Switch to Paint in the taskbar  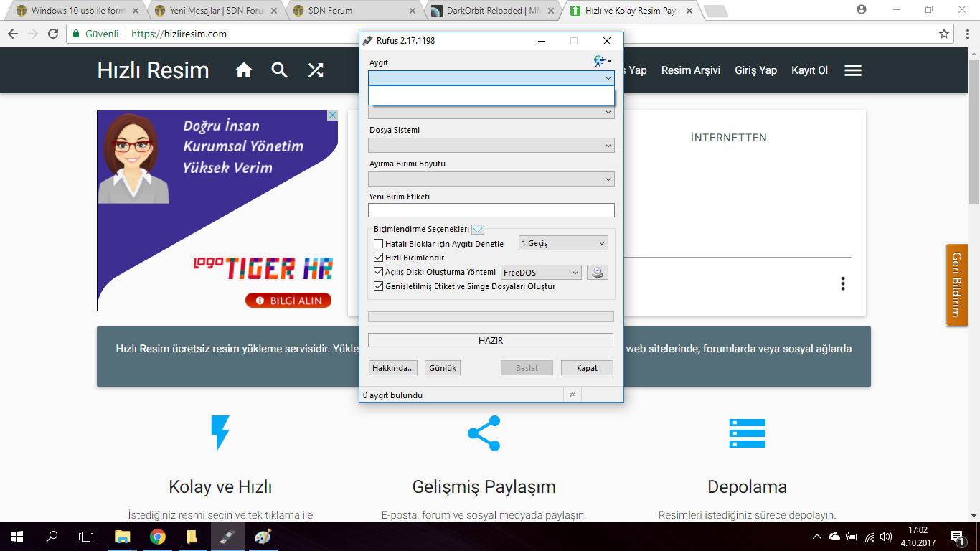click(263, 537)
